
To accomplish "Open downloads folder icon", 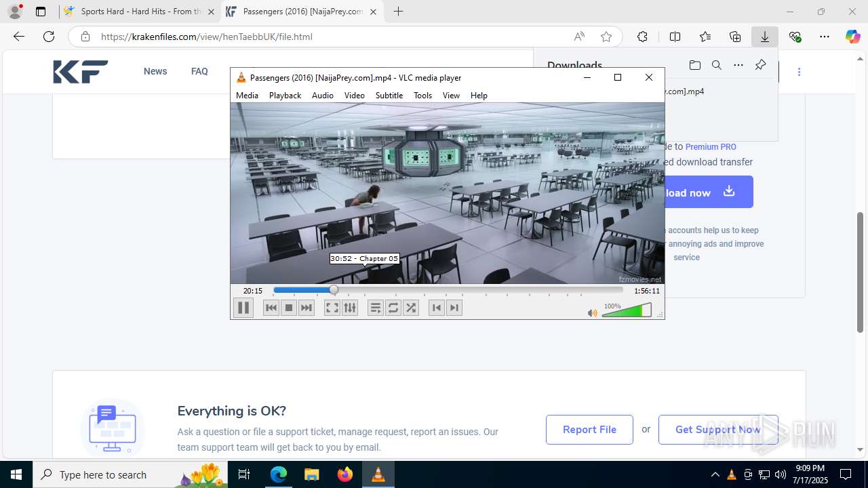I will pos(694,65).
